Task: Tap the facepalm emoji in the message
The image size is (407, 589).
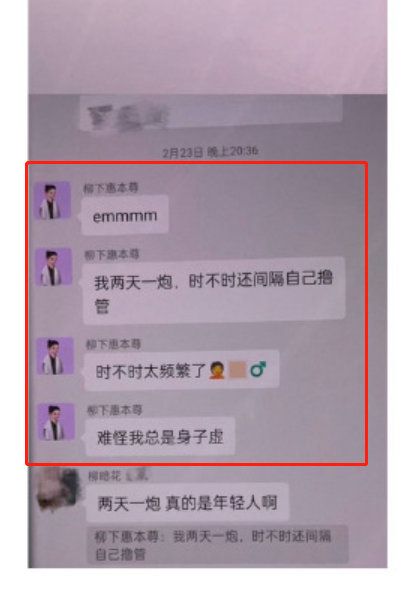Action: pyautogui.click(x=217, y=371)
